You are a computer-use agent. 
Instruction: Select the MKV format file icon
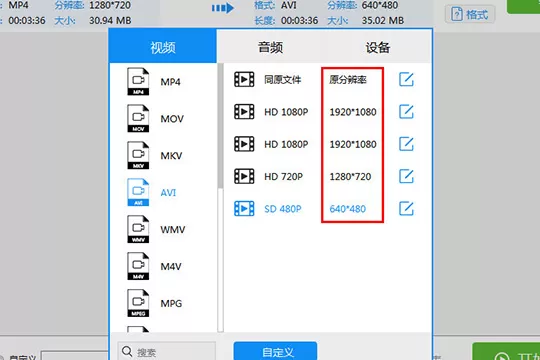(138, 155)
